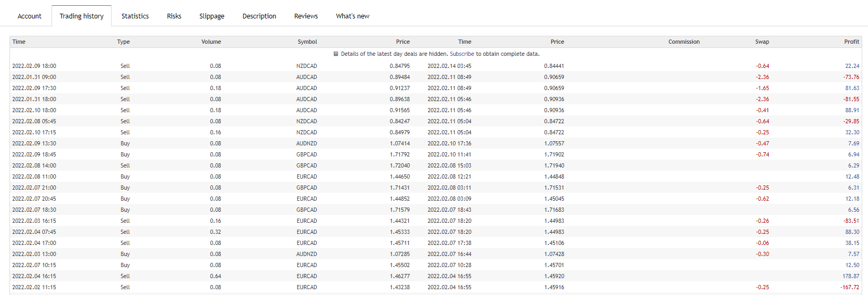Click the open price 1.44852
Viewport: 868px width, 295px height.
click(x=400, y=199)
